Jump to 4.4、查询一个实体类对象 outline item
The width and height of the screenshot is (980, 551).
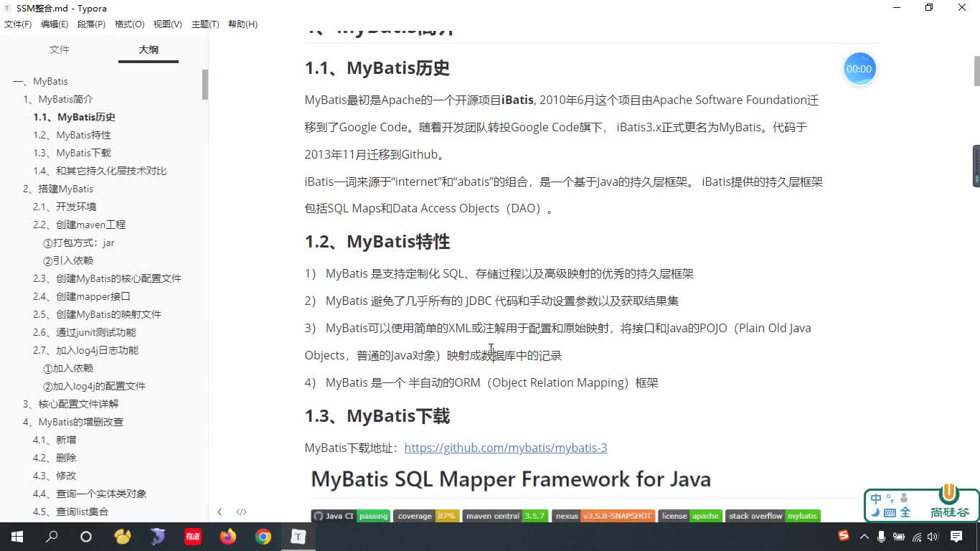90,494
